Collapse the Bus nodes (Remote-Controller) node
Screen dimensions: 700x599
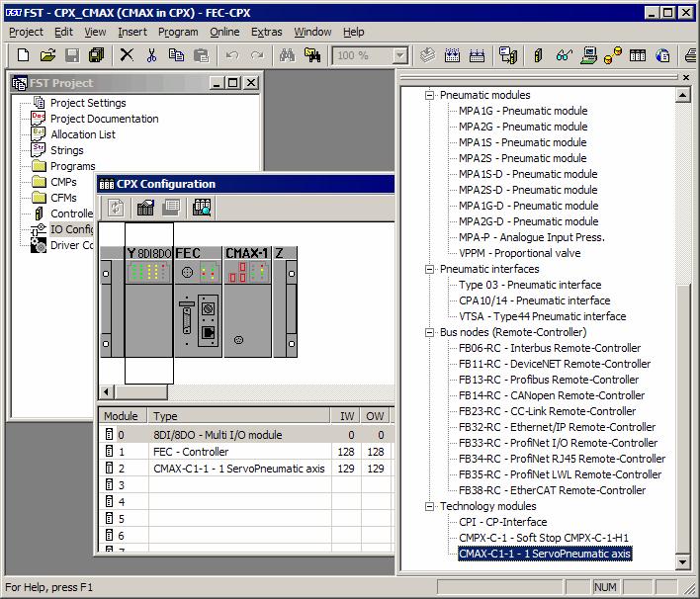click(x=429, y=332)
